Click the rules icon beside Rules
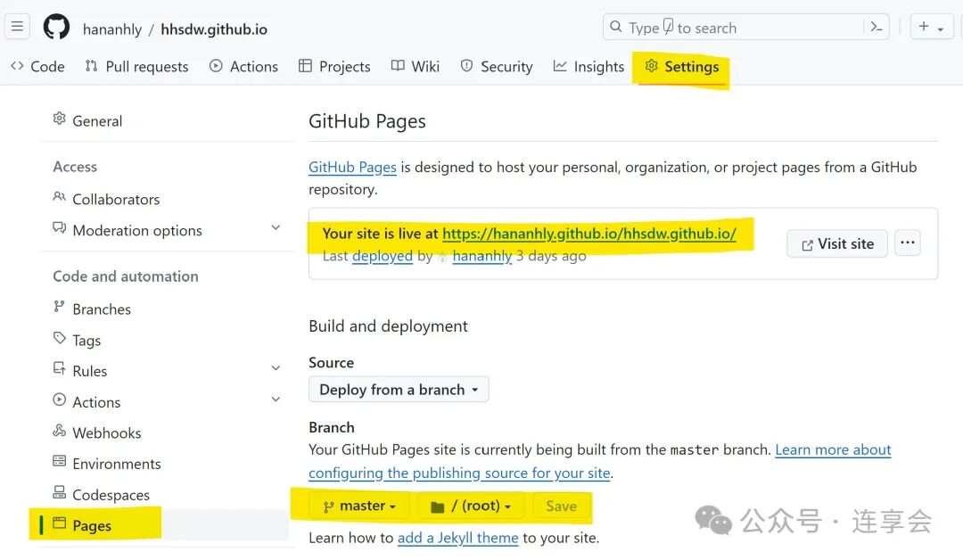Image resolution: width=963 pixels, height=560 pixels. point(59,368)
